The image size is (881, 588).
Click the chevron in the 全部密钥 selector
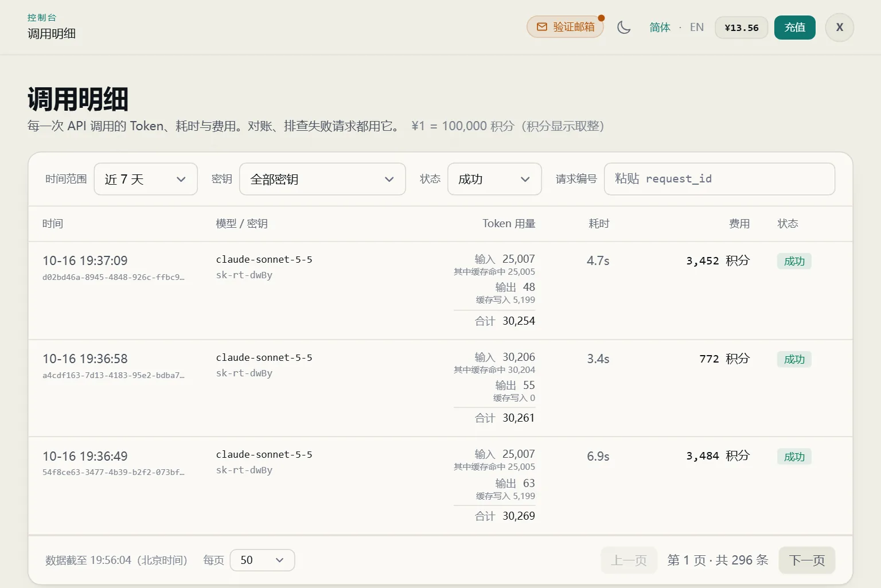point(389,180)
